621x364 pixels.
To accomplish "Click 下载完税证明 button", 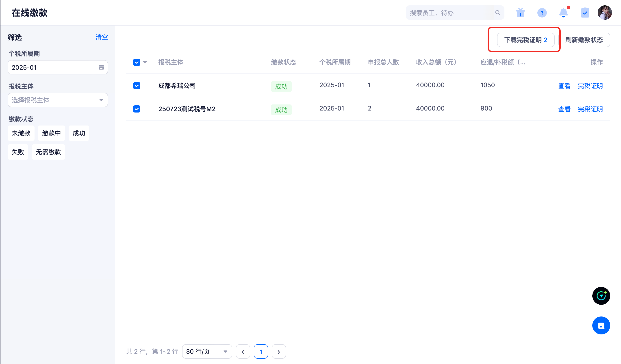I will 526,40.
